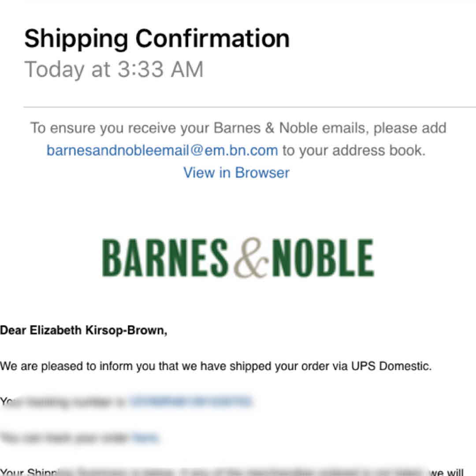Click the 'To ensure you receive' notice text

(106, 128)
